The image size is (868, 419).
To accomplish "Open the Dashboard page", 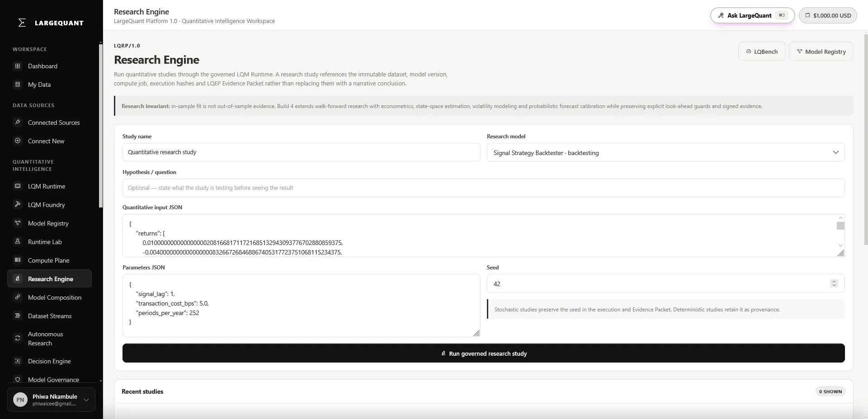I will pos(49,66).
